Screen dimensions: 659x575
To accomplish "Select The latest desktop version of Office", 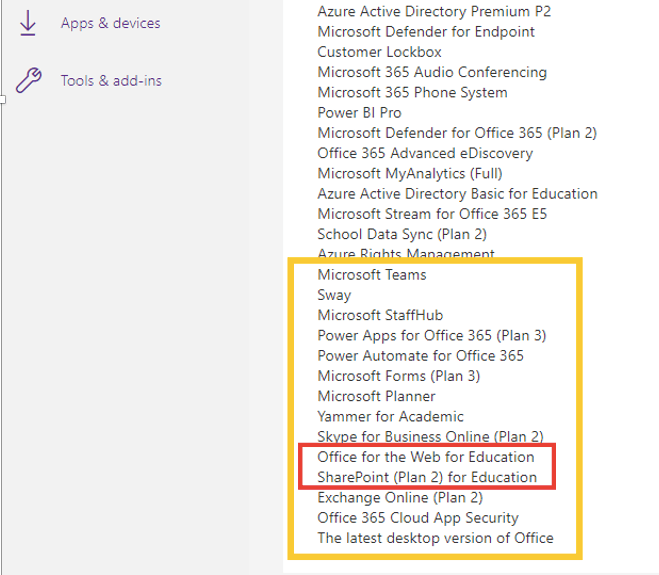I will point(435,538).
